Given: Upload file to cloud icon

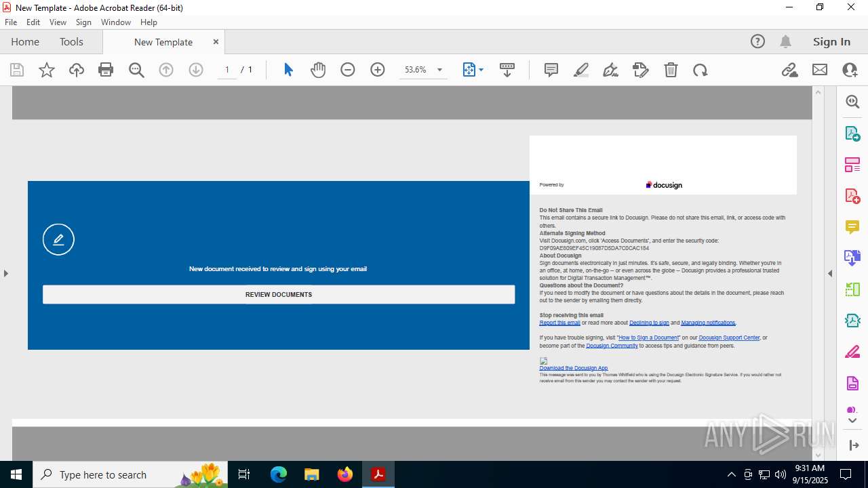Looking at the screenshot, I should pos(77,70).
